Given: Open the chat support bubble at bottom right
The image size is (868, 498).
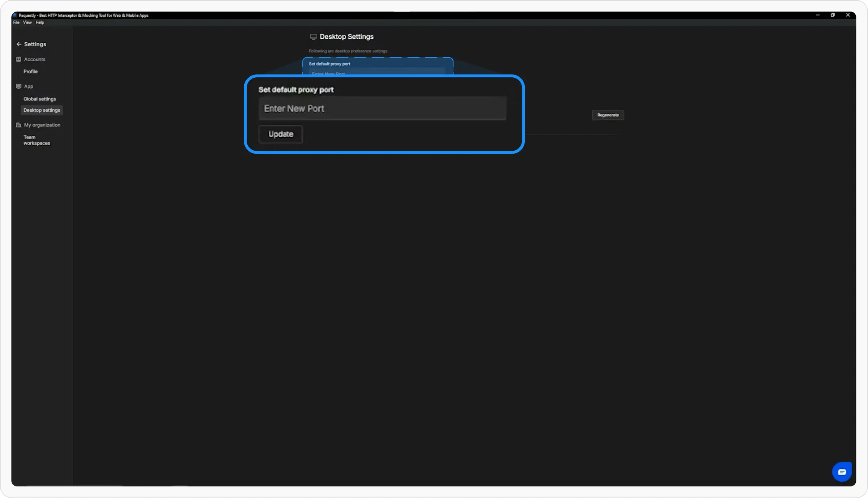Looking at the screenshot, I should point(842,472).
